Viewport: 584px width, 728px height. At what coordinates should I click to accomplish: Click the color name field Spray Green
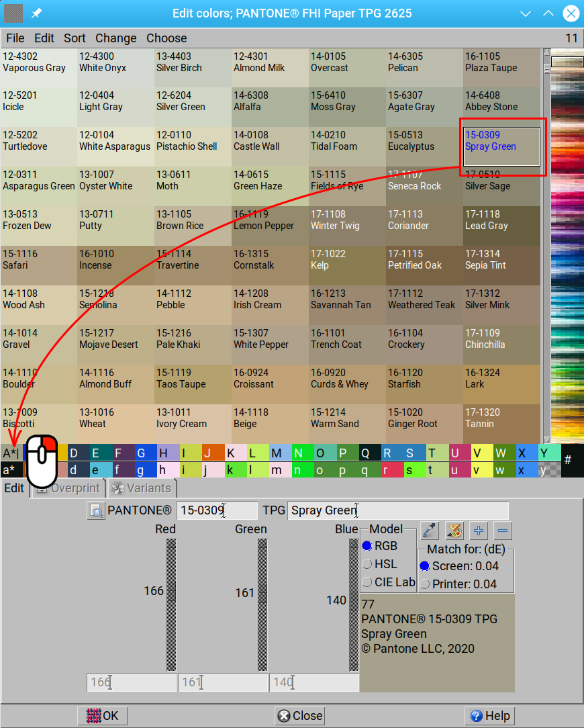(x=398, y=510)
